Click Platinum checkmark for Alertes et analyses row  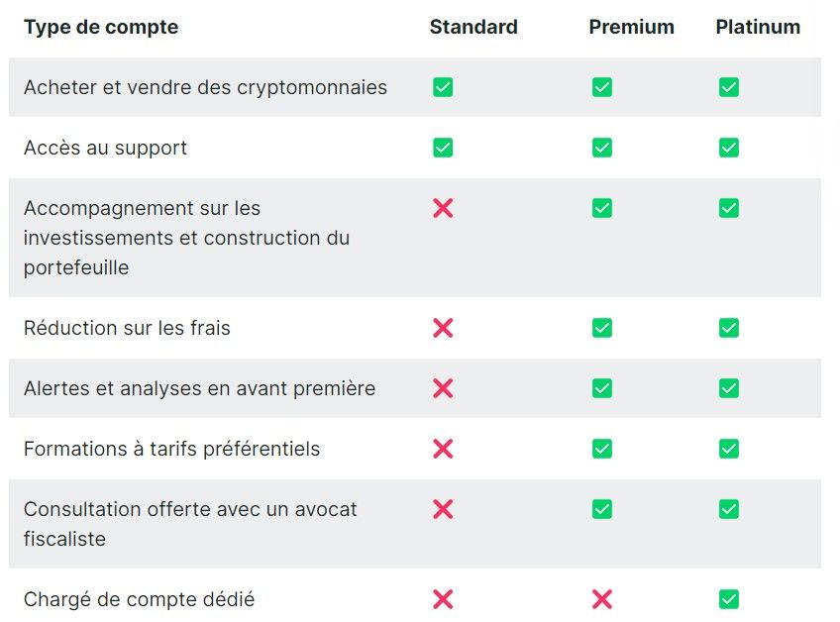[729, 388]
